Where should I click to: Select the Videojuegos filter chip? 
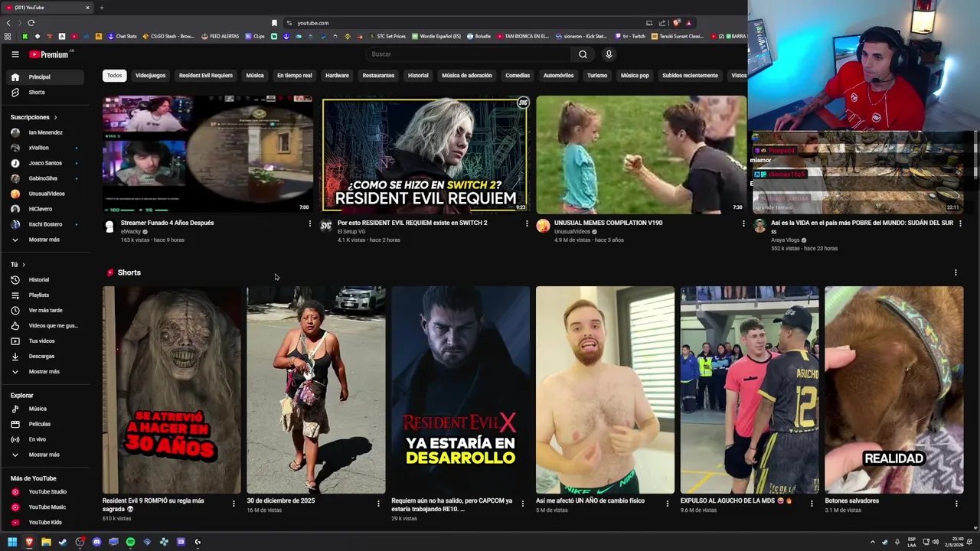click(x=150, y=76)
